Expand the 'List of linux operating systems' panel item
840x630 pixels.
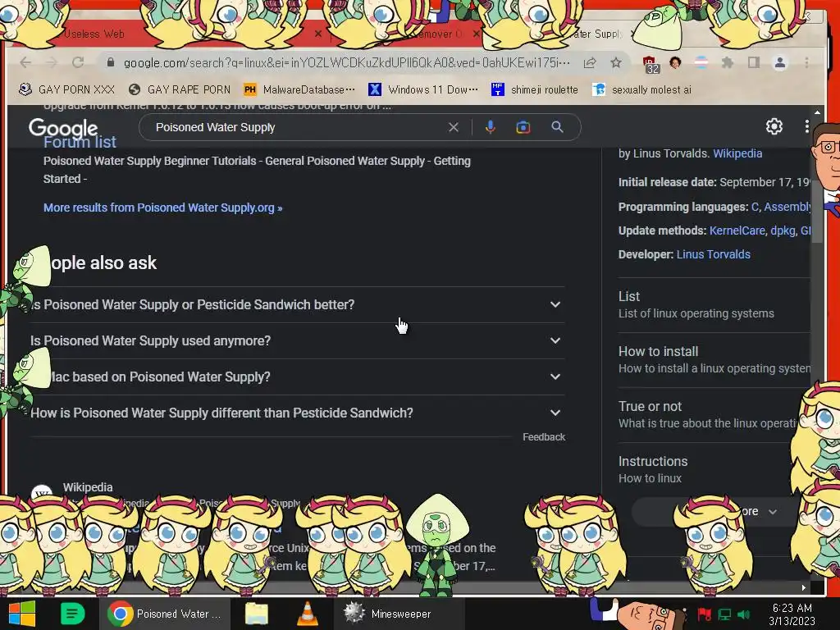(714, 305)
